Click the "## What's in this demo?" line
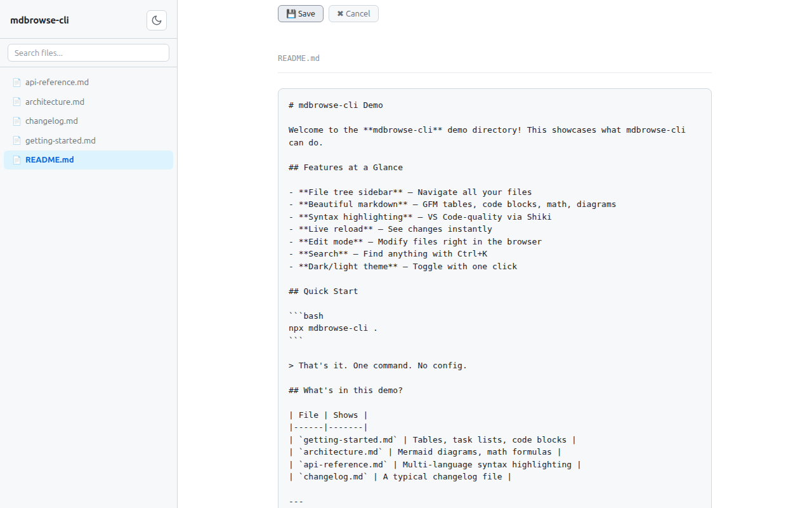Screen dimensions: 812x508 346,391
